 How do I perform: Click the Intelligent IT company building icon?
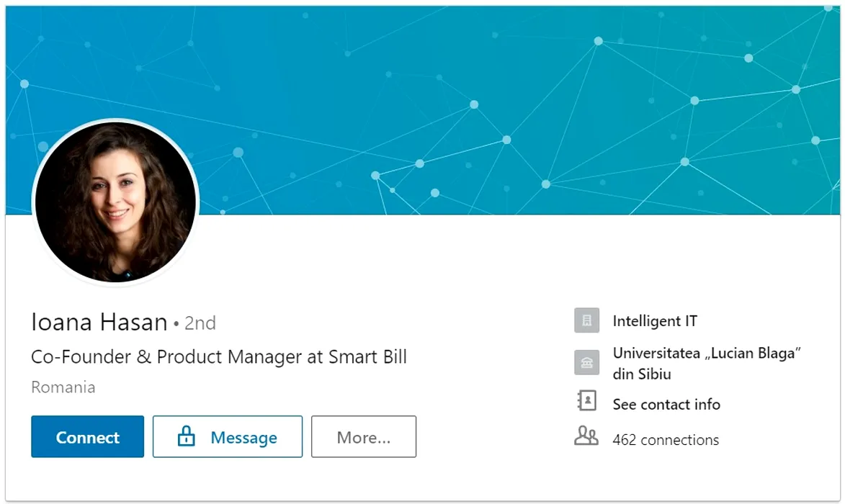(586, 320)
